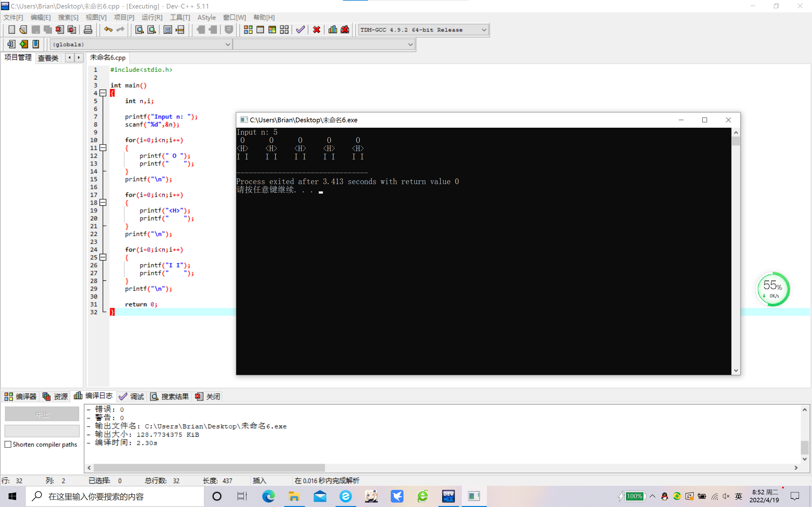812x507 pixels.
Task: Click the Compile & Run icon
Action: coord(272,30)
